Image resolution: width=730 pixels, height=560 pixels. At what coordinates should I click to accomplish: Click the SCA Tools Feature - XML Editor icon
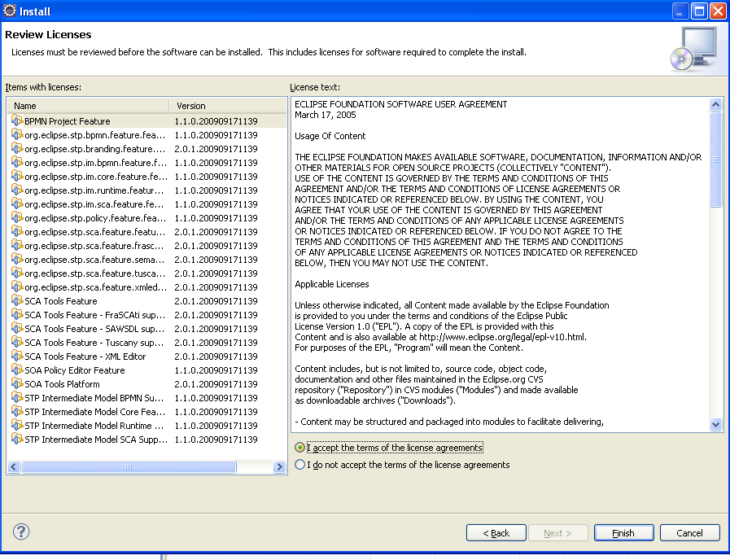[17, 357]
